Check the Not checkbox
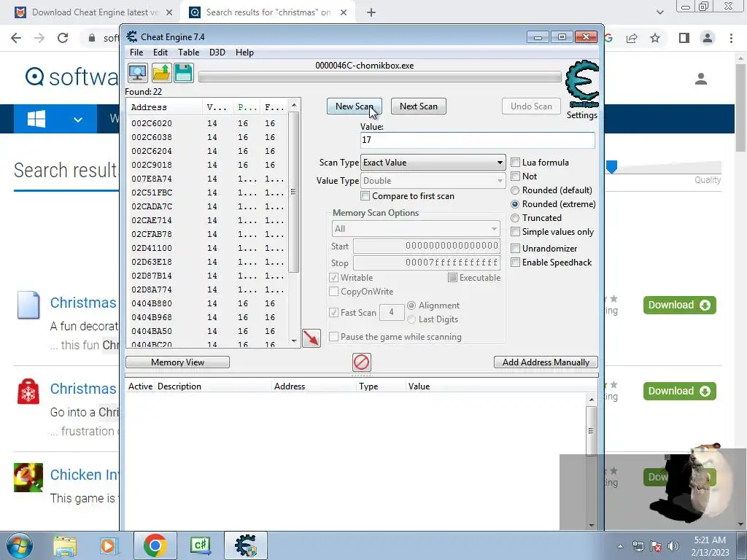 click(x=515, y=176)
